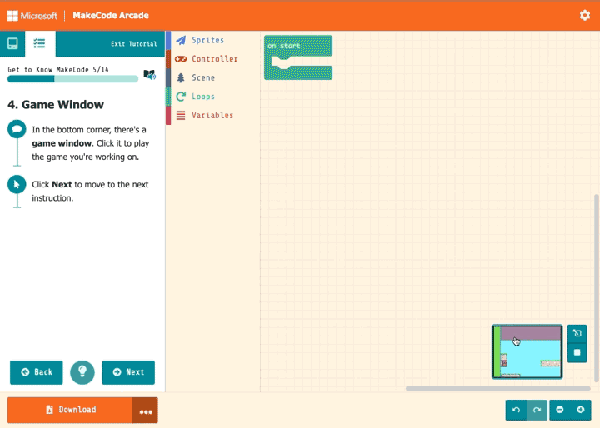This screenshot has height=428, width=600.
Task: Click the cursor step icon
Action: tap(17, 185)
